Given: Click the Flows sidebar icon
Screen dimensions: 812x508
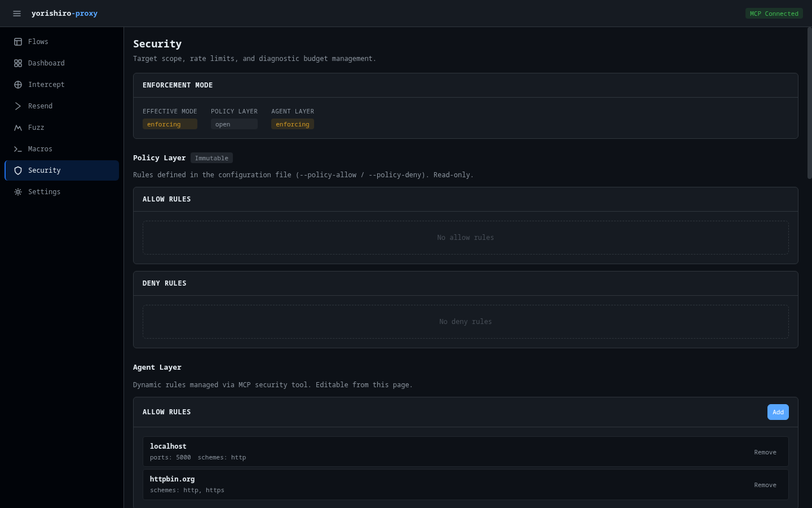Looking at the screenshot, I should pos(18,42).
